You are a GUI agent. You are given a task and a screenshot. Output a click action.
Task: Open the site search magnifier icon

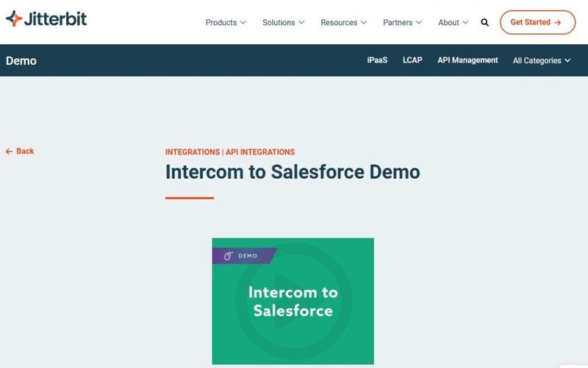[x=484, y=23]
